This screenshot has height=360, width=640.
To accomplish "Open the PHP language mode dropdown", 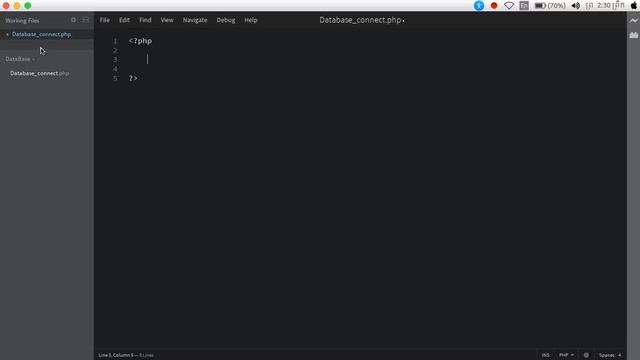I will [x=567, y=355].
